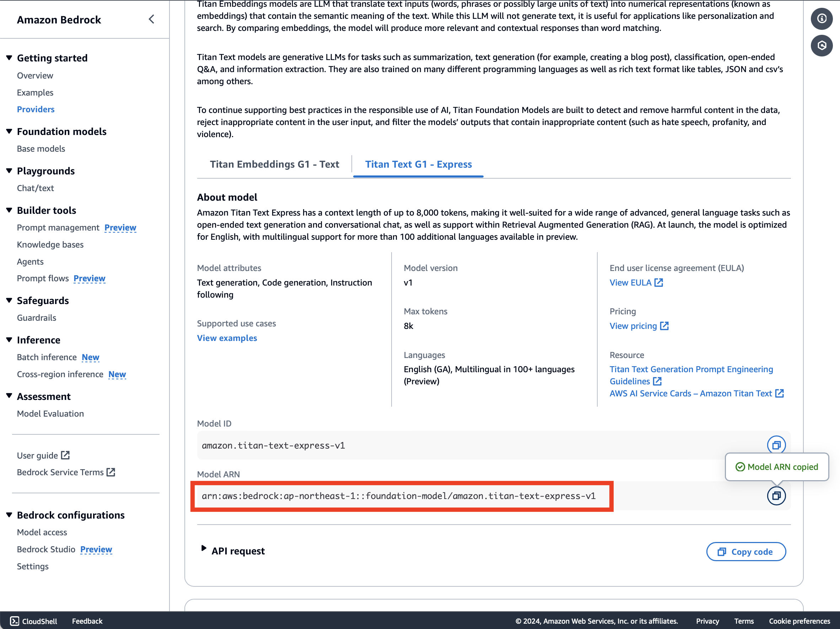Open Cookie preferences
The image size is (840, 629).
pyautogui.click(x=799, y=621)
